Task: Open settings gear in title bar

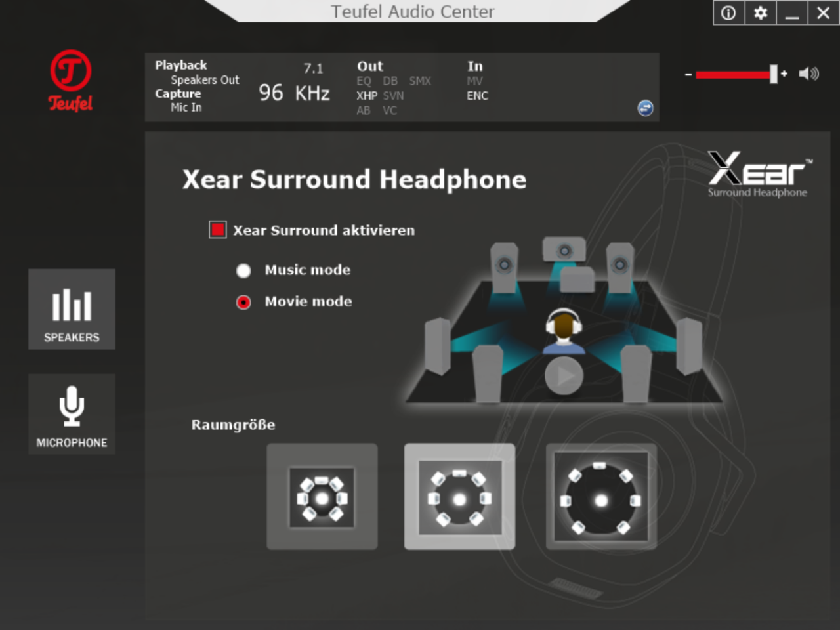Action: 761,13
